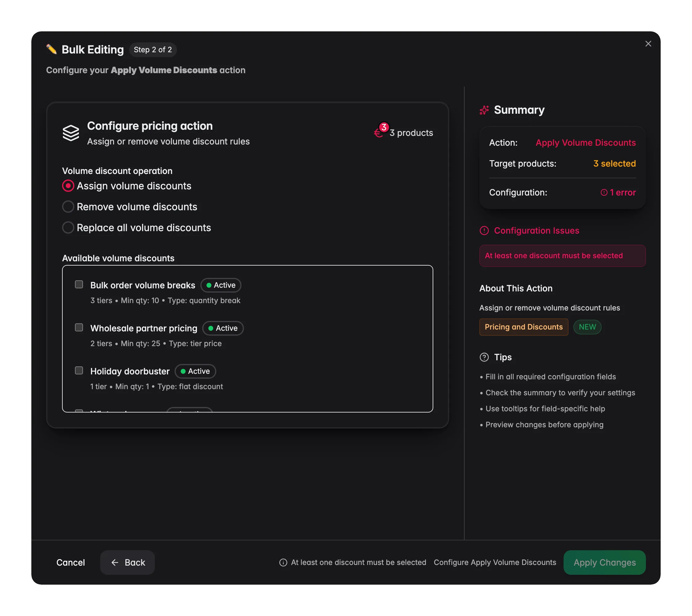Click 'Preview changes before applying' tip
The height and width of the screenshot is (616, 692).
[x=545, y=425]
